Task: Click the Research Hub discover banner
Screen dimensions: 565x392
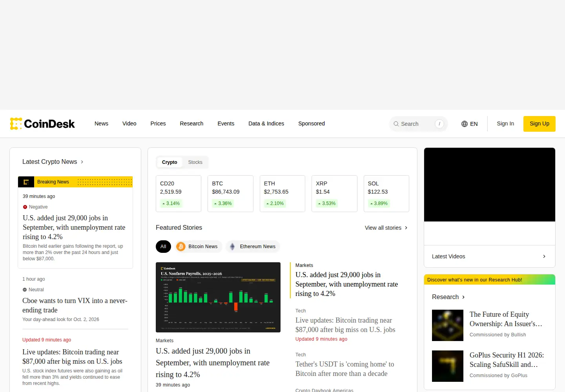Action: 490,279
